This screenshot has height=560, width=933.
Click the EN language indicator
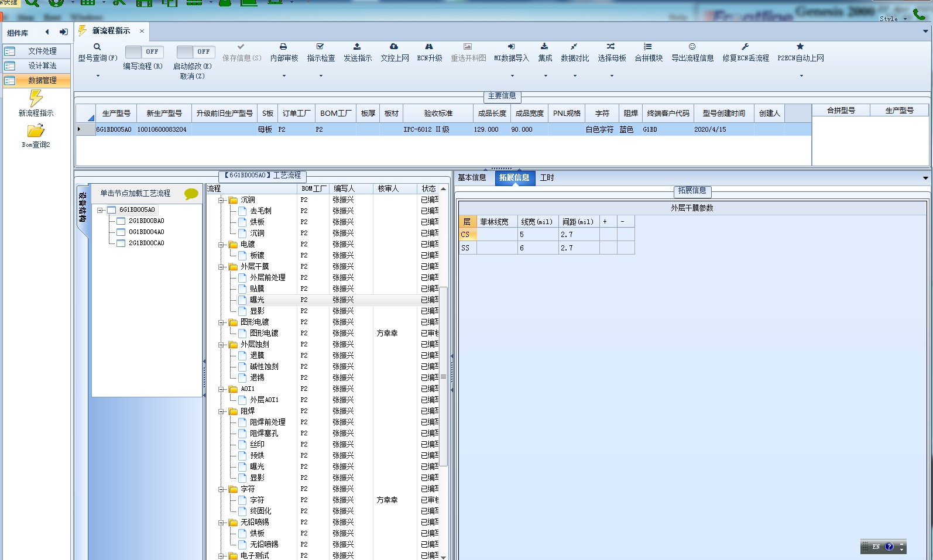876,547
